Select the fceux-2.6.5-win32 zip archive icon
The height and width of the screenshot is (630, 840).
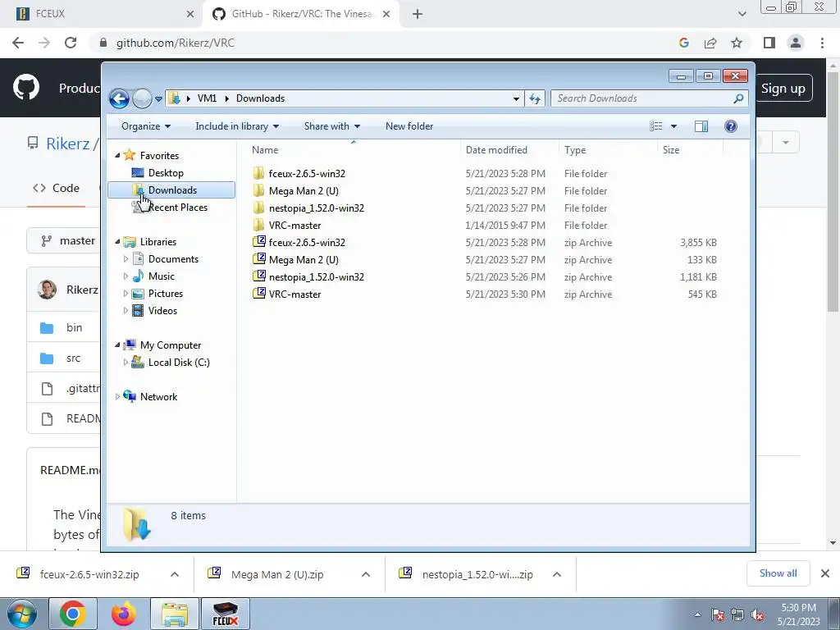258,242
